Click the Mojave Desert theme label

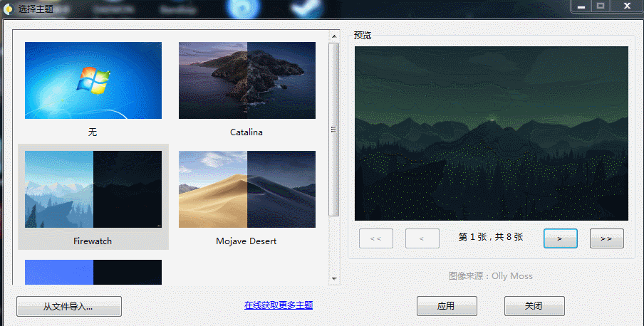(246, 241)
